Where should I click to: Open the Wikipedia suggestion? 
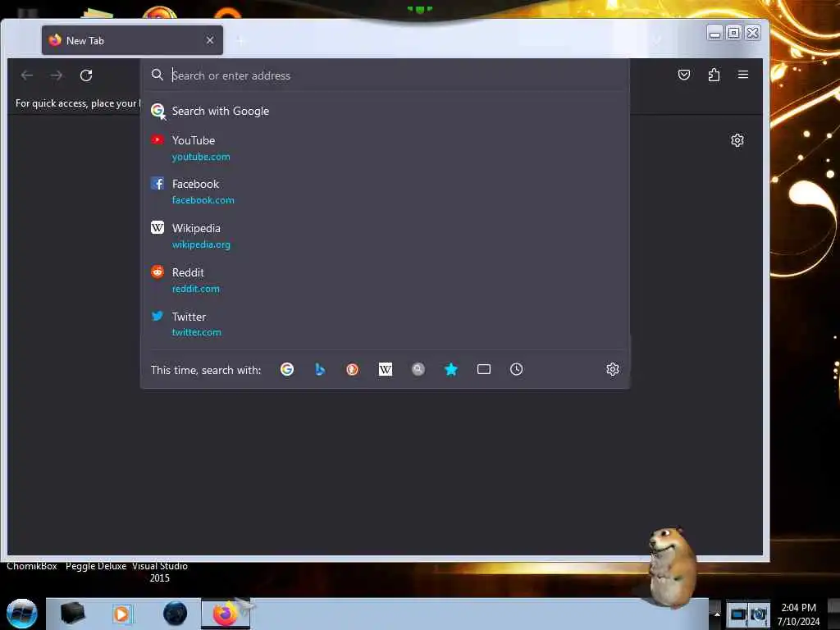tap(385, 235)
